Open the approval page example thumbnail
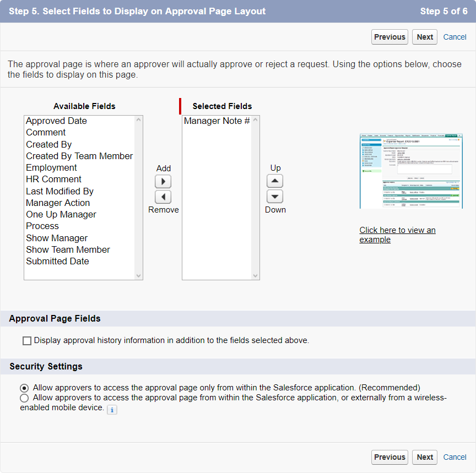Screen dimensions: 476x473 411,171
